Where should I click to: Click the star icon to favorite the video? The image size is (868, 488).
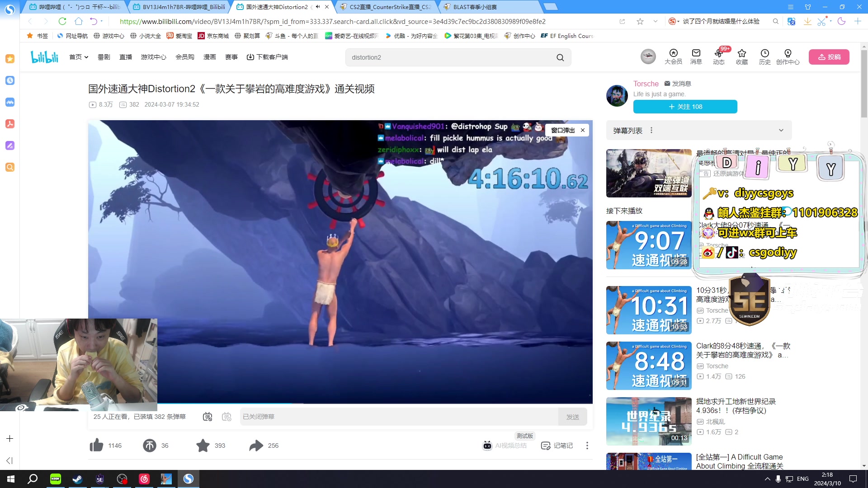tap(203, 446)
